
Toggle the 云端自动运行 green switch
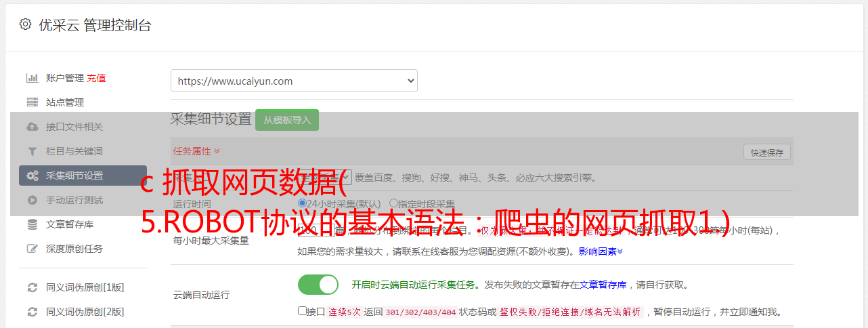[318, 285]
